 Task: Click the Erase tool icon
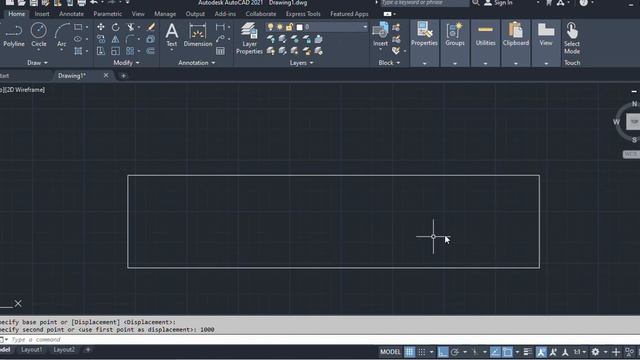[151, 27]
